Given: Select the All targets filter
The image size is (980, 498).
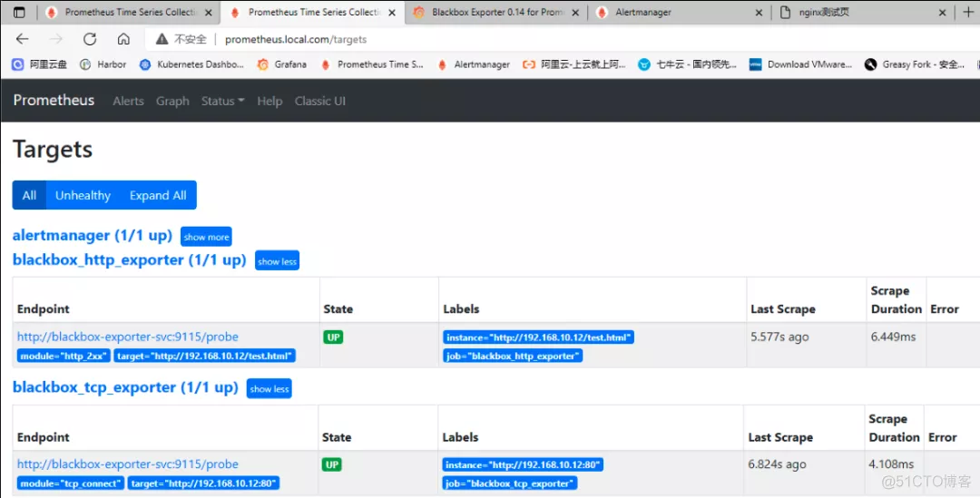Looking at the screenshot, I should pyautogui.click(x=29, y=195).
